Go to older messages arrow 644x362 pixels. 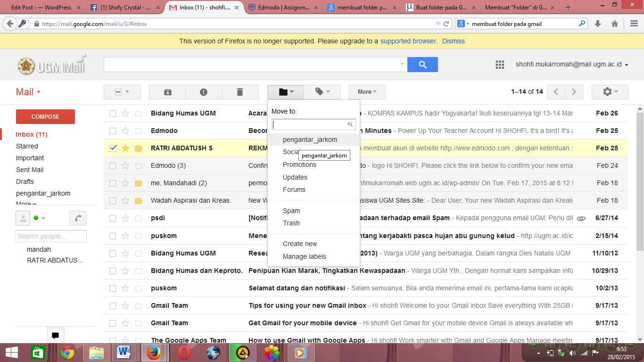coord(574,92)
